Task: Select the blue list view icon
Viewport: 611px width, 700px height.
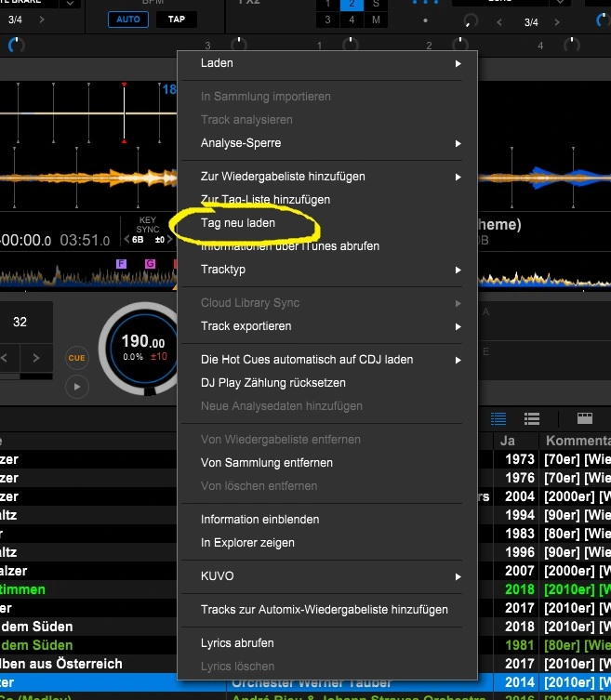Action: pos(498,419)
